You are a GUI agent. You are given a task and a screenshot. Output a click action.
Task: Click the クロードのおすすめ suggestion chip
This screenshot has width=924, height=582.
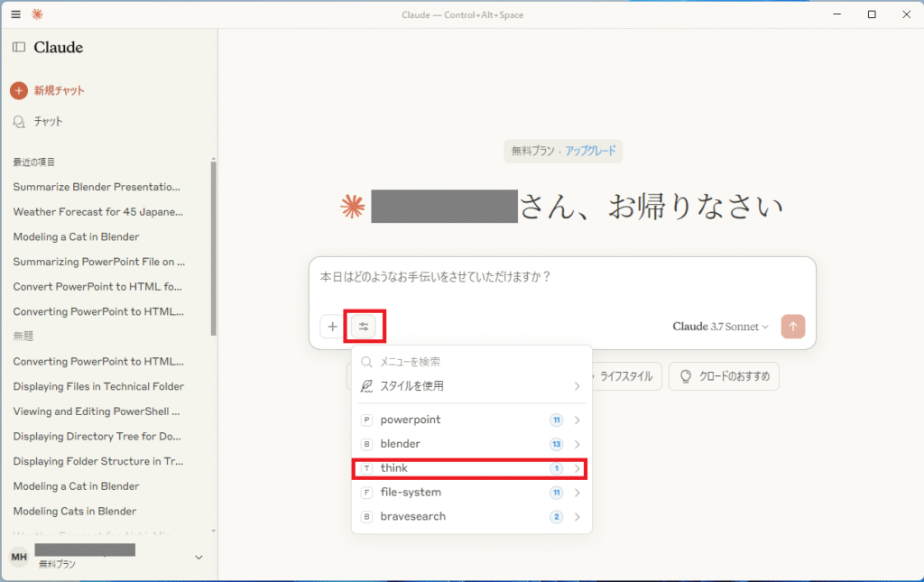(724, 376)
